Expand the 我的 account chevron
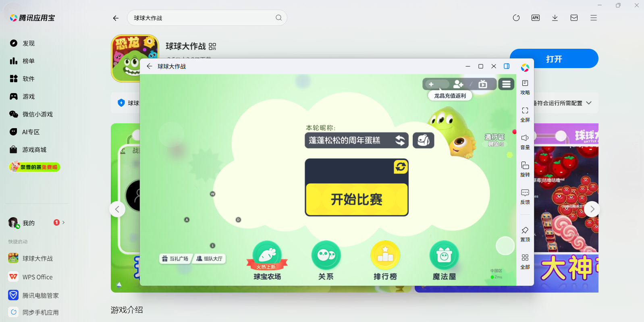The image size is (644, 322). coord(64,222)
